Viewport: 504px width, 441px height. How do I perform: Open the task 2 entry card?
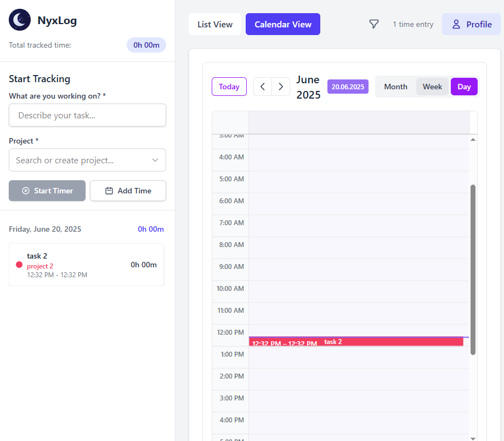87,265
